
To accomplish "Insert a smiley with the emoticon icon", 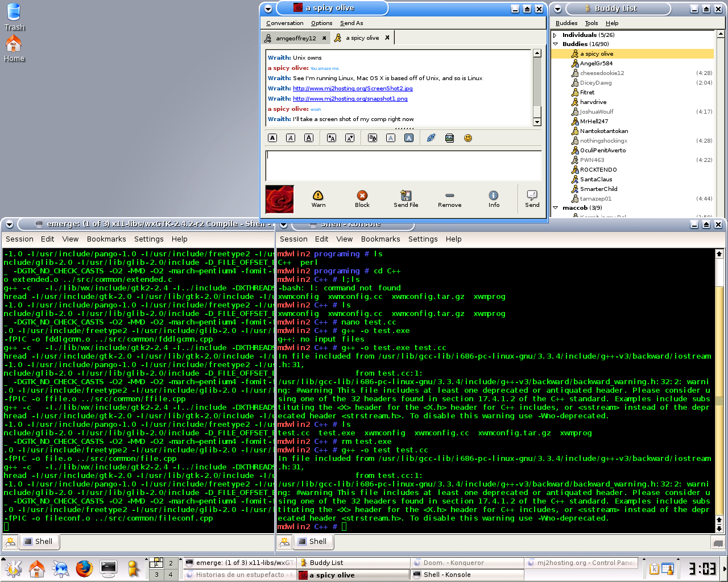I will point(468,138).
